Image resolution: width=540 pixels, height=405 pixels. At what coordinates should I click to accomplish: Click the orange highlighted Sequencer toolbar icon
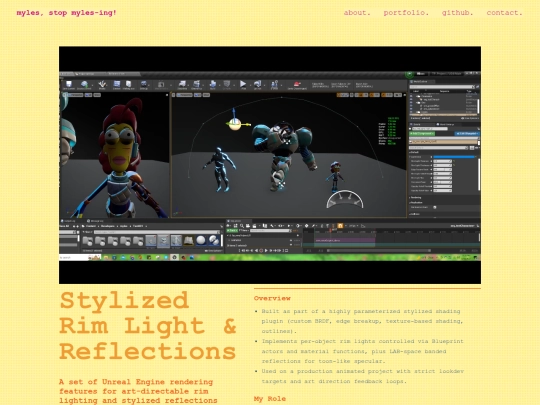340,226
